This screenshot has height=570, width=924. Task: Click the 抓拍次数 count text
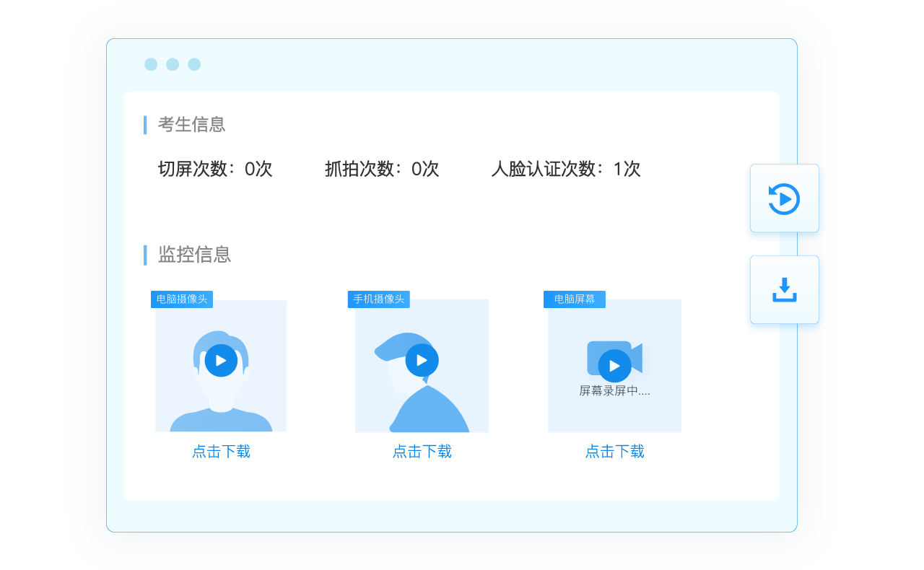(382, 170)
